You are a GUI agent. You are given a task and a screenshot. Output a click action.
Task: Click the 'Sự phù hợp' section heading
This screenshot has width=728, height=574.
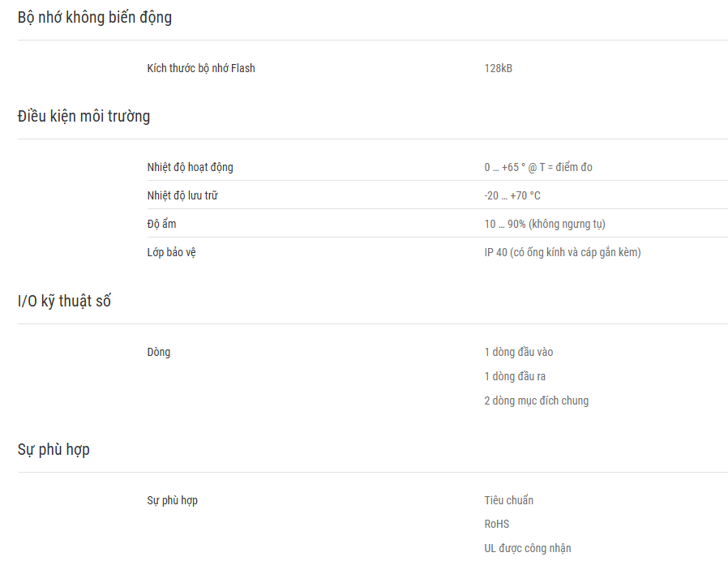tap(54, 449)
